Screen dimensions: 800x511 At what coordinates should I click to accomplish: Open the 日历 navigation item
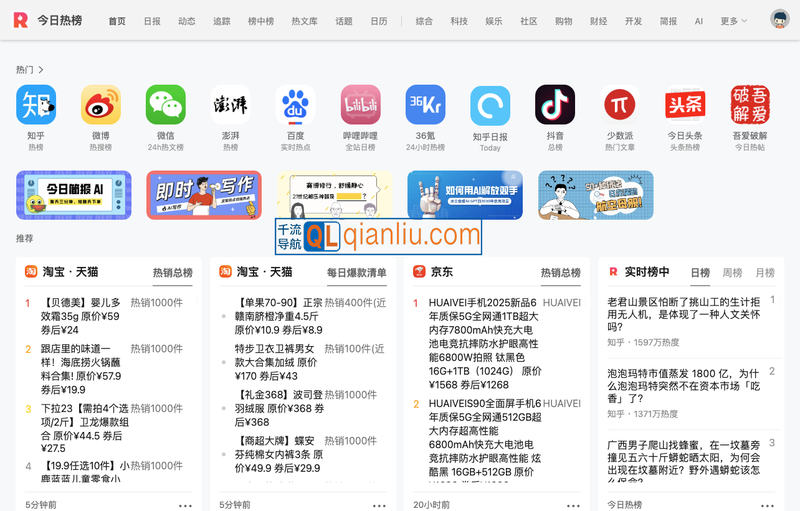click(x=379, y=21)
